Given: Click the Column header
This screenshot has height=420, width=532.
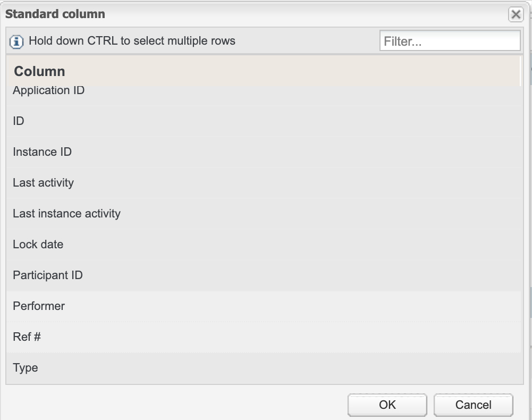Looking at the screenshot, I should pyautogui.click(x=39, y=71).
